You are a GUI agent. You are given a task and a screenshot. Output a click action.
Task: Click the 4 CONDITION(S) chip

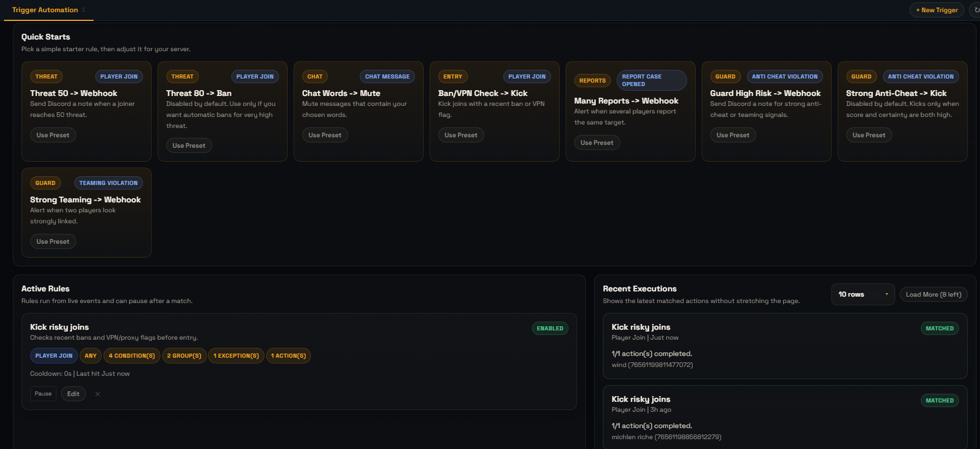(x=132, y=355)
